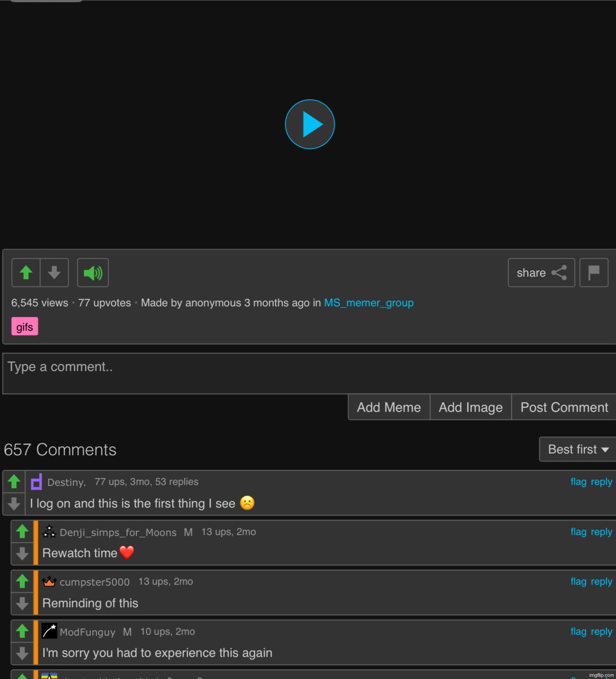This screenshot has height=679, width=616.
Task: Upvote Denji_simps_for_Moons' comment
Action: pos(22,531)
